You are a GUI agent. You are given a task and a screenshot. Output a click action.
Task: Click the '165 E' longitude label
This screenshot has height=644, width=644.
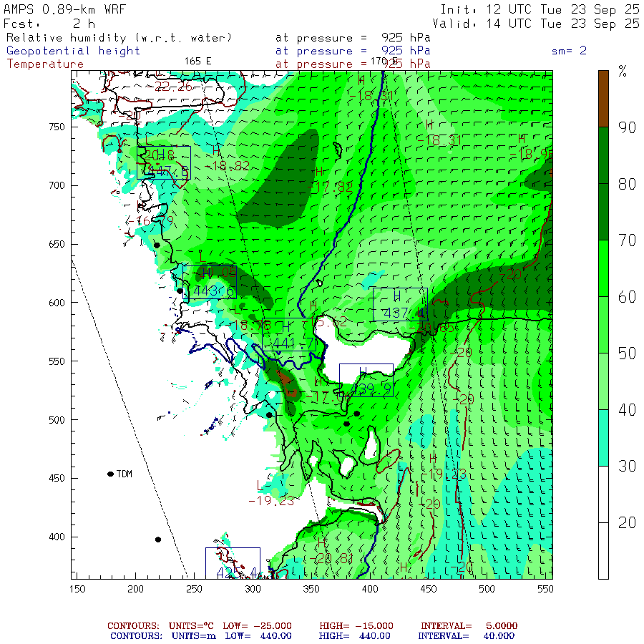click(197, 62)
